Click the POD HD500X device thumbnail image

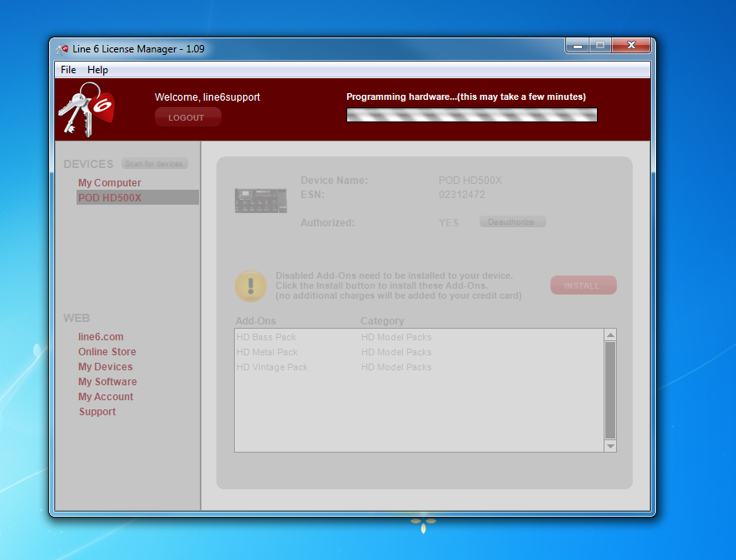pos(261,201)
